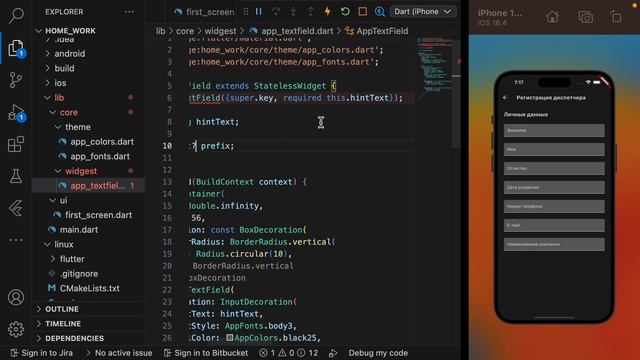Open Run and Debug view
Screen dimensions: 640x360
[x=16, y=112]
